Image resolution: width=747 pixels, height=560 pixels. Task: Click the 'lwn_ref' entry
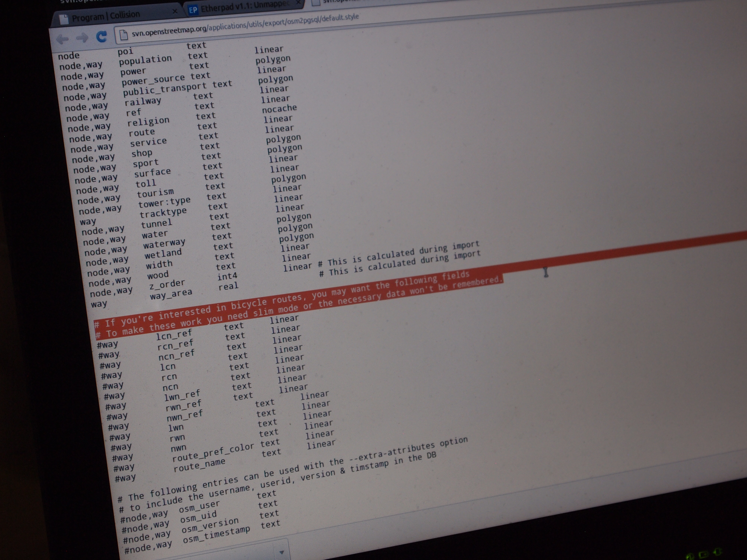182,396
